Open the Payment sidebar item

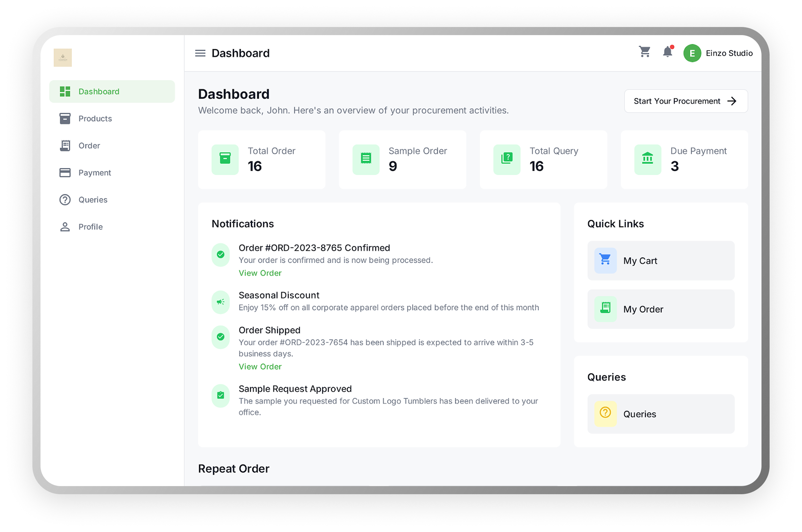coord(95,173)
